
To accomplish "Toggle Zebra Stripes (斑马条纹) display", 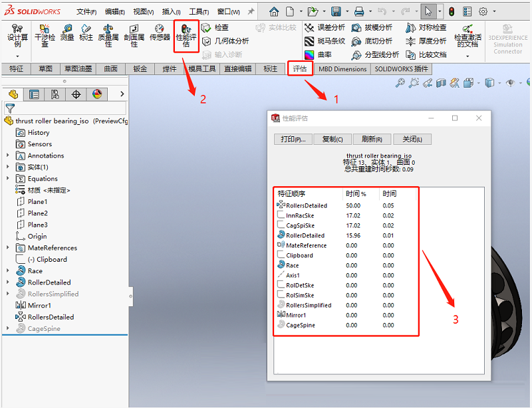I will pos(325,41).
